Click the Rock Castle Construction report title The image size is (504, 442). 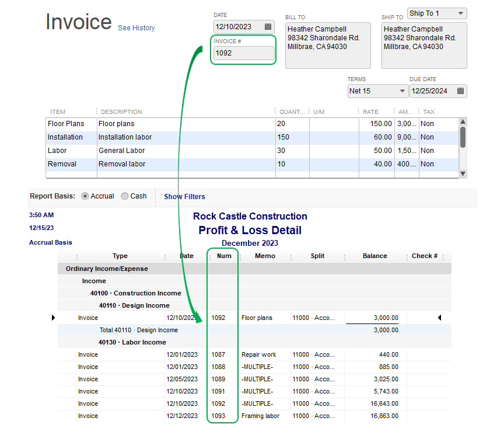click(250, 216)
